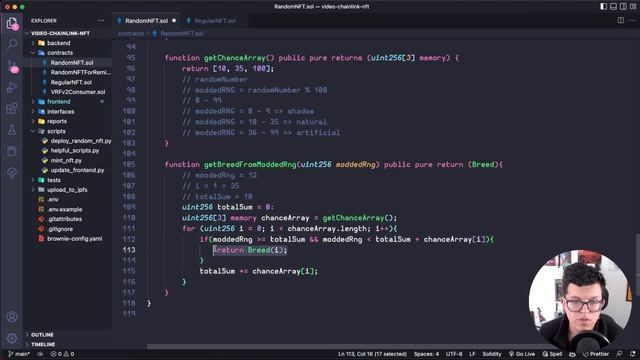Open editor more actions ellipsis

point(632,20)
